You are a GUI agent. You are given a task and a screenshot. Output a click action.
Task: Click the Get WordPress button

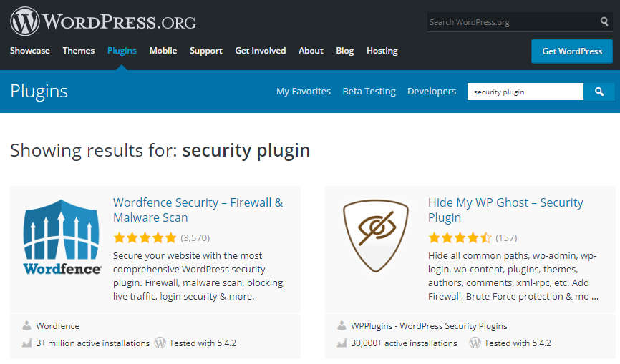point(572,51)
